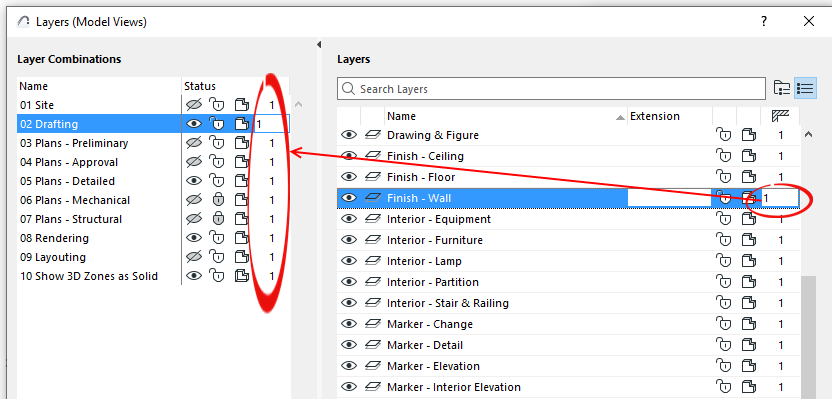This screenshot has width=832, height=399.
Task: Click the Search Layers field
Action: (x=551, y=89)
